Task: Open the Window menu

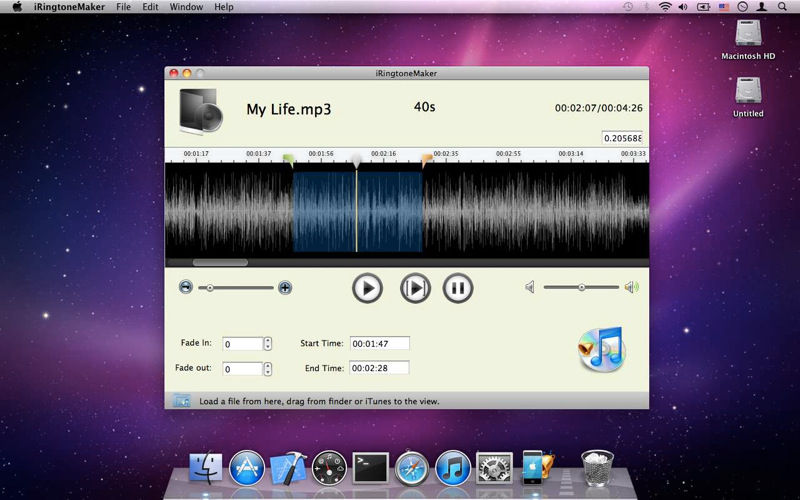Action: (186, 7)
